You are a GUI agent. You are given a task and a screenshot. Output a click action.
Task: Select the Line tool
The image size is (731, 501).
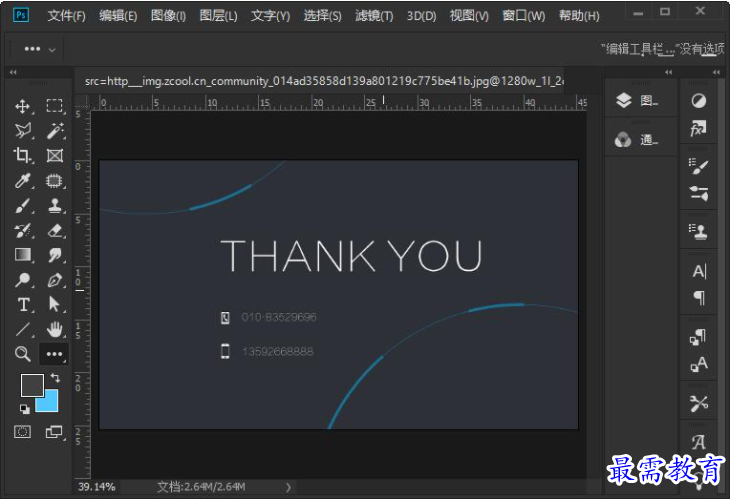pyautogui.click(x=22, y=329)
